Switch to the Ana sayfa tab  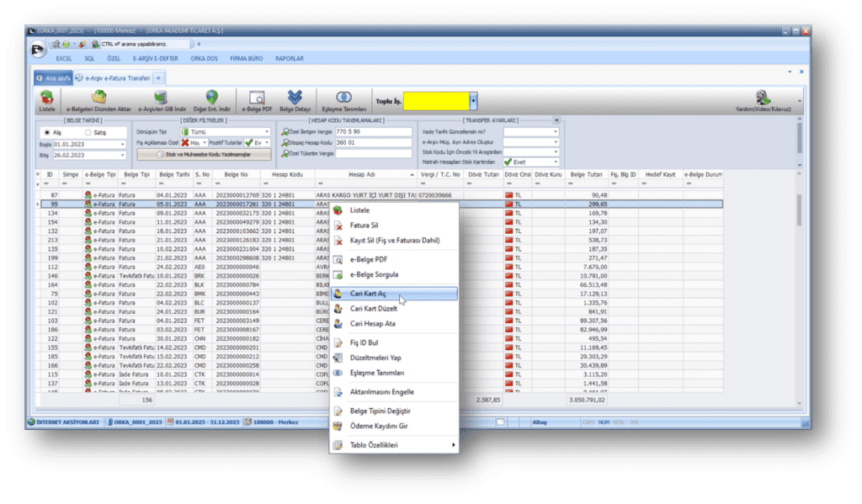pyautogui.click(x=52, y=77)
